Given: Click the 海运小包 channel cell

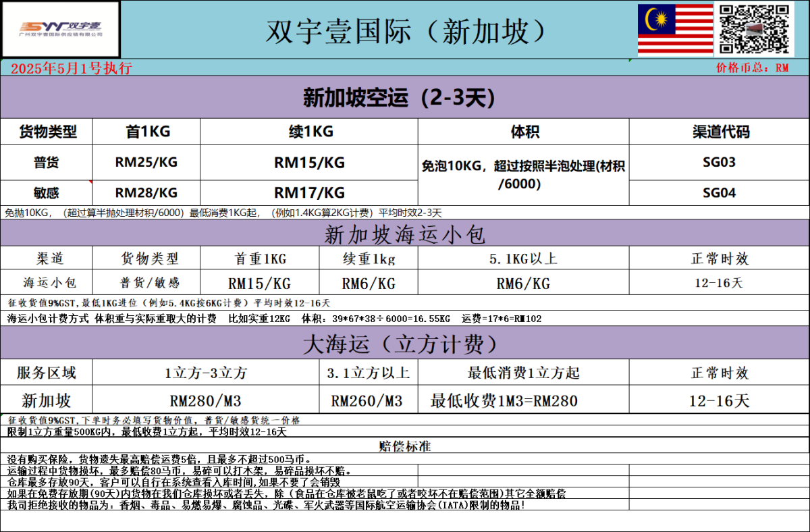Looking at the screenshot, I should pyautogui.click(x=47, y=283).
